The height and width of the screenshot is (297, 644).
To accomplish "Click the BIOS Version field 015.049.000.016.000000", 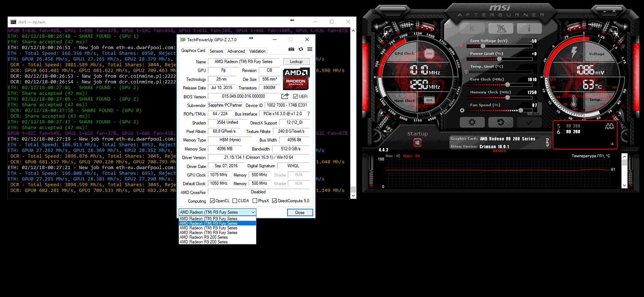I will (243, 96).
